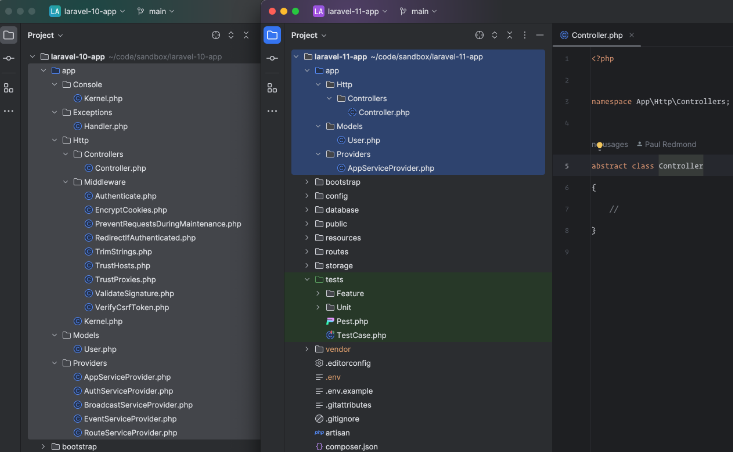The height and width of the screenshot is (452, 733).
Task: Select .env.example file
Action: pos(349,391)
